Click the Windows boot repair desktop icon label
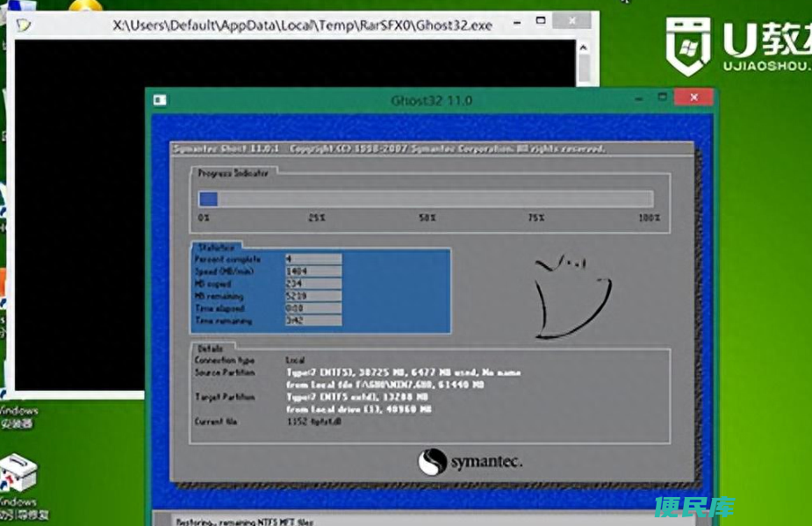 (23, 508)
